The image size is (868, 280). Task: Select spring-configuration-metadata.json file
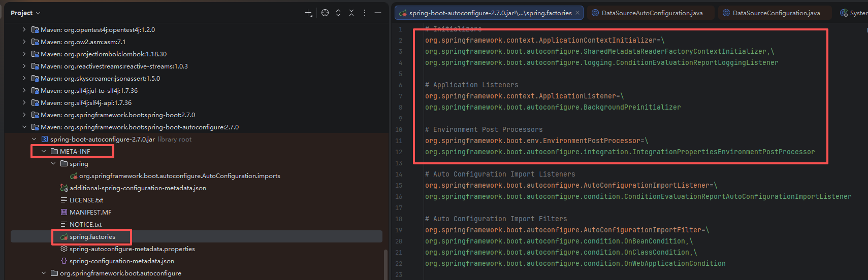(x=122, y=261)
